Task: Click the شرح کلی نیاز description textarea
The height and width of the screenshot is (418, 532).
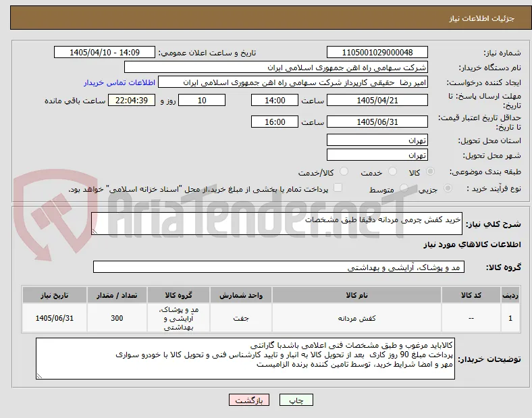Action: point(277,224)
